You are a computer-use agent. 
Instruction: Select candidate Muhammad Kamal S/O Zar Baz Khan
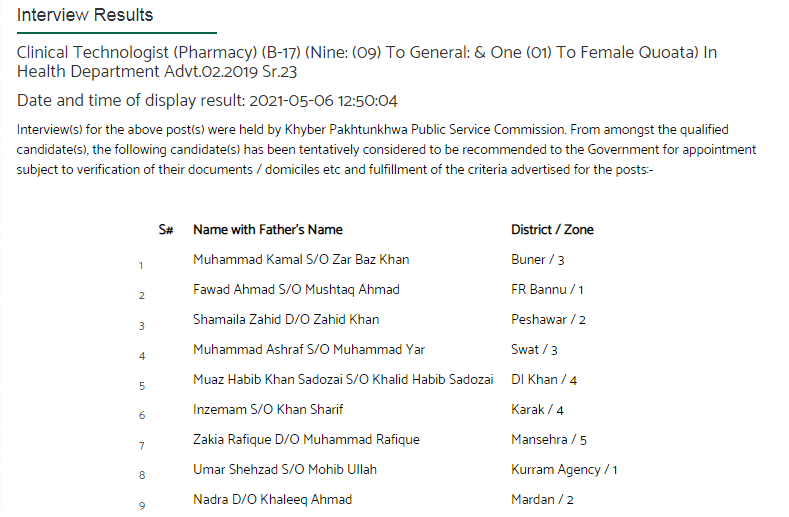click(x=301, y=260)
